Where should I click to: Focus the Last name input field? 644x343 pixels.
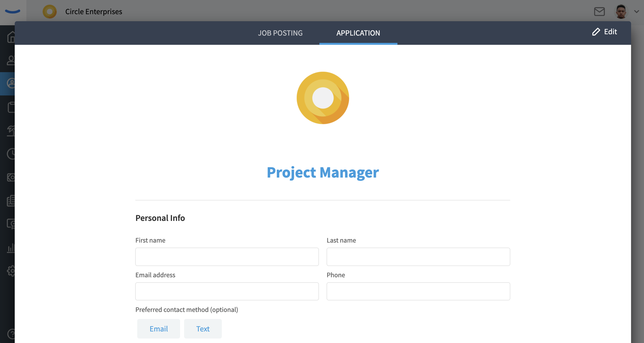[x=418, y=257]
